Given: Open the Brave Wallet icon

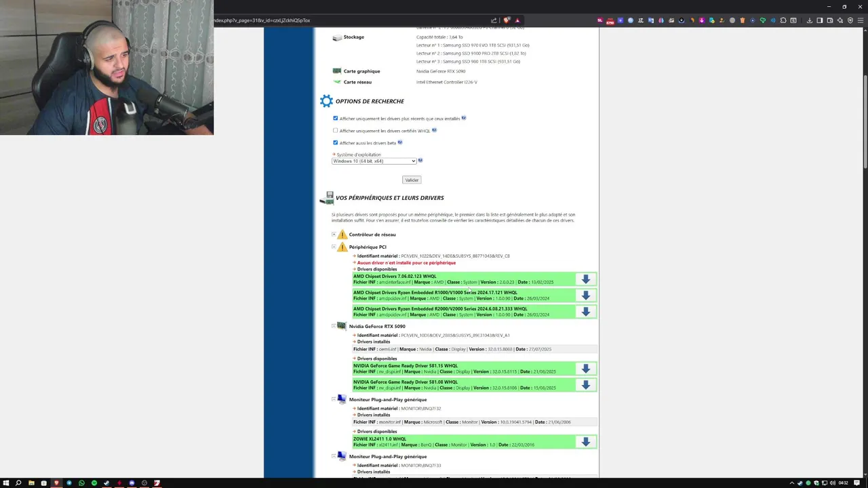Looking at the screenshot, I should point(830,20).
